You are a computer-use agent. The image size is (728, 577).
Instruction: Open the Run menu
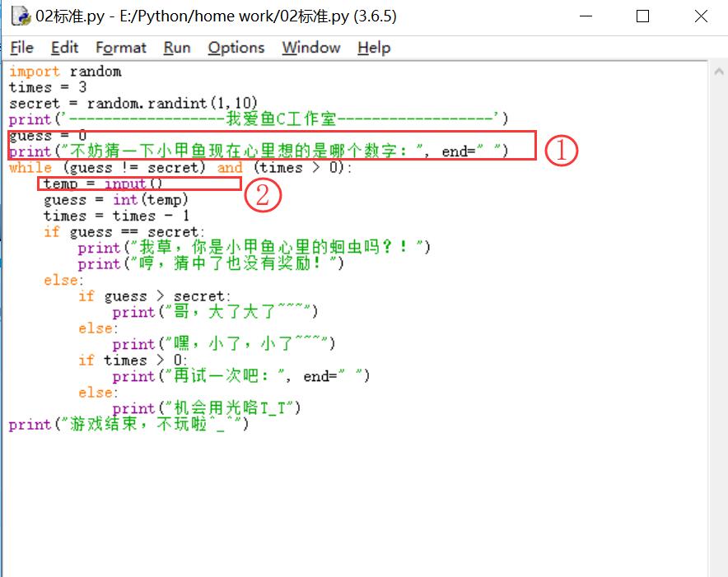coord(177,48)
